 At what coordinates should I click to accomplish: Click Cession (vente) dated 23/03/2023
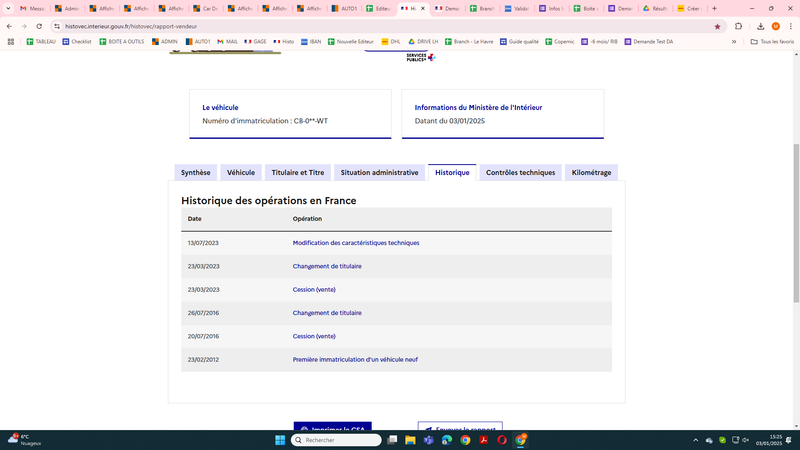[314, 290]
